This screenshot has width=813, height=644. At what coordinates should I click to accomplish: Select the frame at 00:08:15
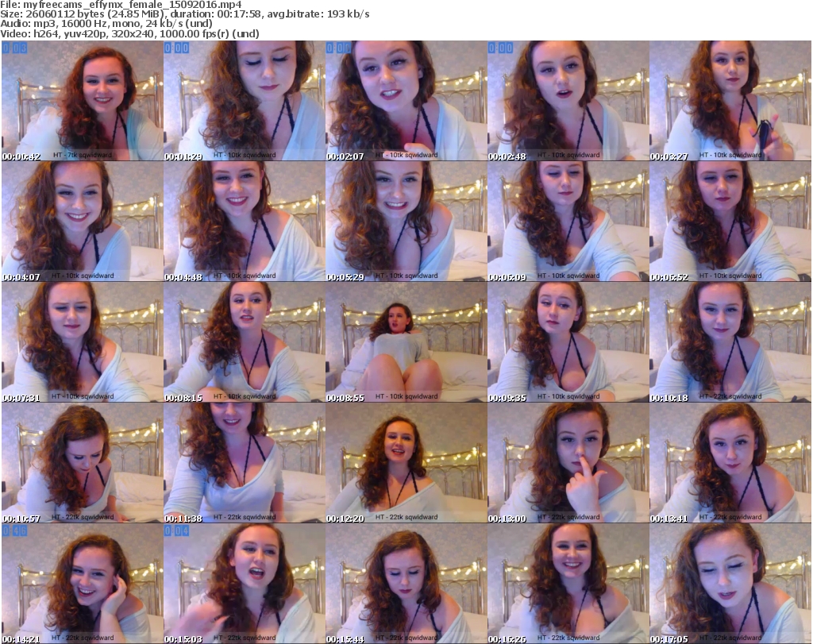pos(244,342)
